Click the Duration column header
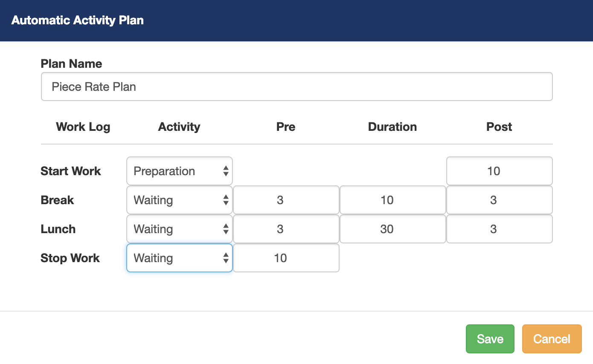593x364 pixels. (x=392, y=127)
